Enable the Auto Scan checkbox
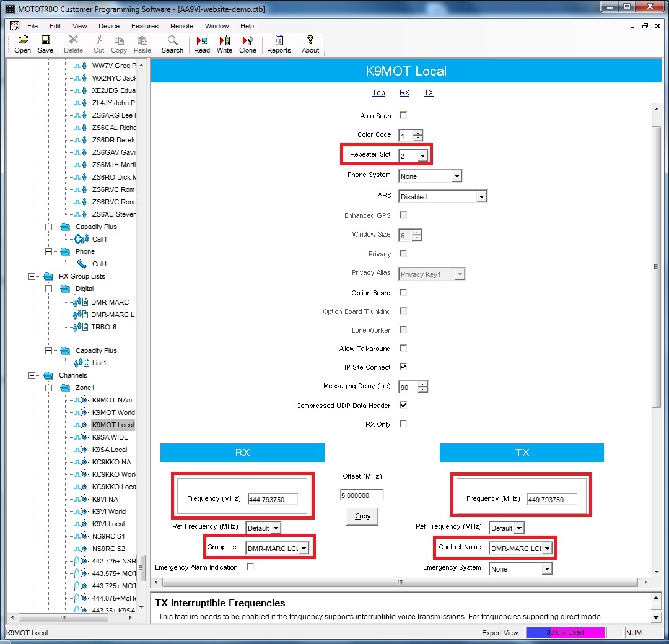 (x=403, y=115)
